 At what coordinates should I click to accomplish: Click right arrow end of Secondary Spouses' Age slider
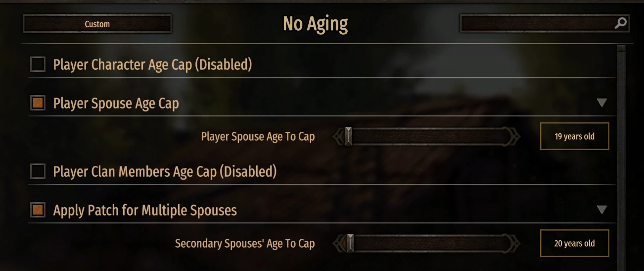(515, 243)
